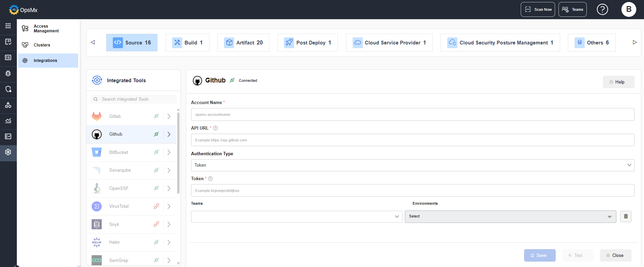Screen dimensions: 644x267
Task: Click VirusTotal disconnected status plug icon
Action: click(x=156, y=206)
